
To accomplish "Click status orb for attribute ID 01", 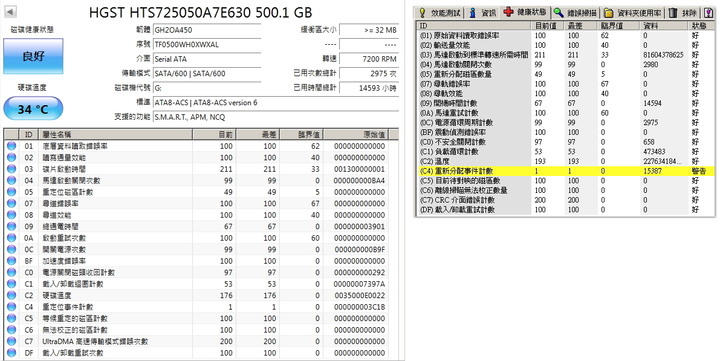I will [11, 146].
